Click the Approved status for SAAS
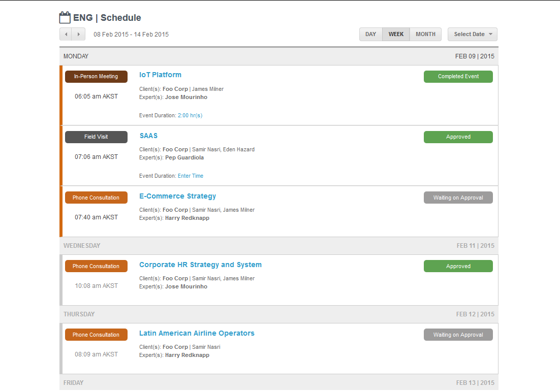This screenshot has height=392, width=560. [458, 137]
